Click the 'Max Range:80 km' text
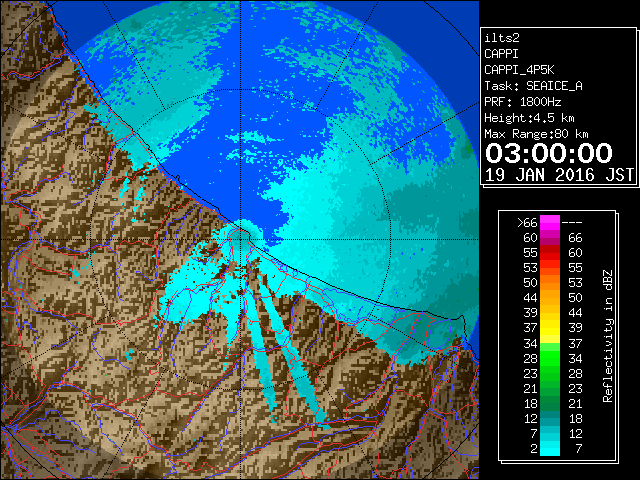640x480 pixels. point(536,134)
